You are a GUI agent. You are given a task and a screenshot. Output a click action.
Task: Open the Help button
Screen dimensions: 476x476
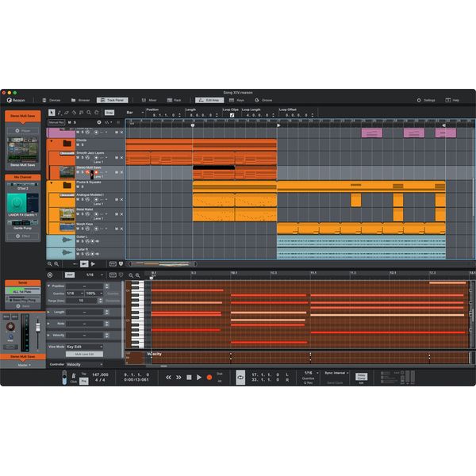(452, 100)
